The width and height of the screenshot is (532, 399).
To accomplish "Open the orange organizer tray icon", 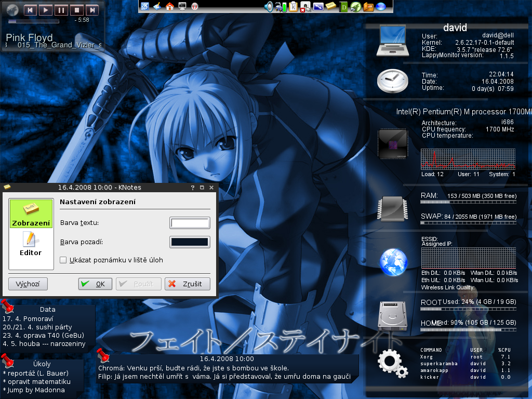I will [x=368, y=7].
